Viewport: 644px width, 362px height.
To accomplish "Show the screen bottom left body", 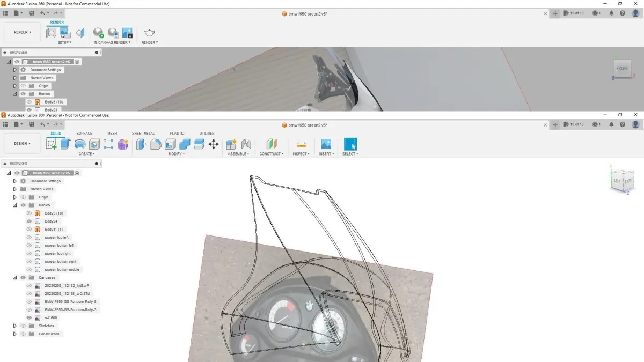I will tap(30, 245).
